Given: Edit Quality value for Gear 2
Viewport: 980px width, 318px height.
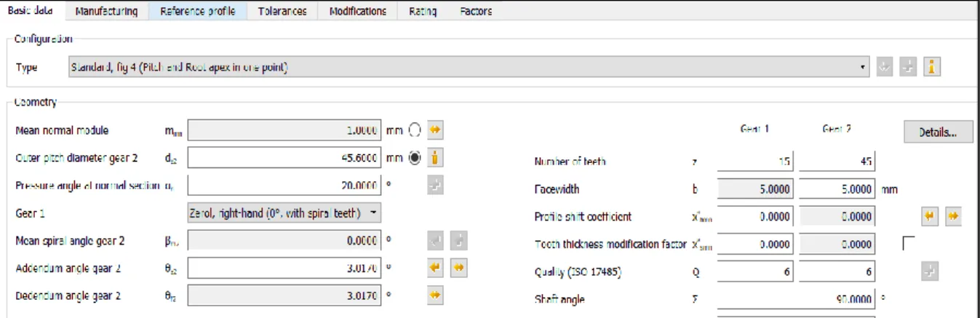Looking at the screenshot, I should 837,271.
